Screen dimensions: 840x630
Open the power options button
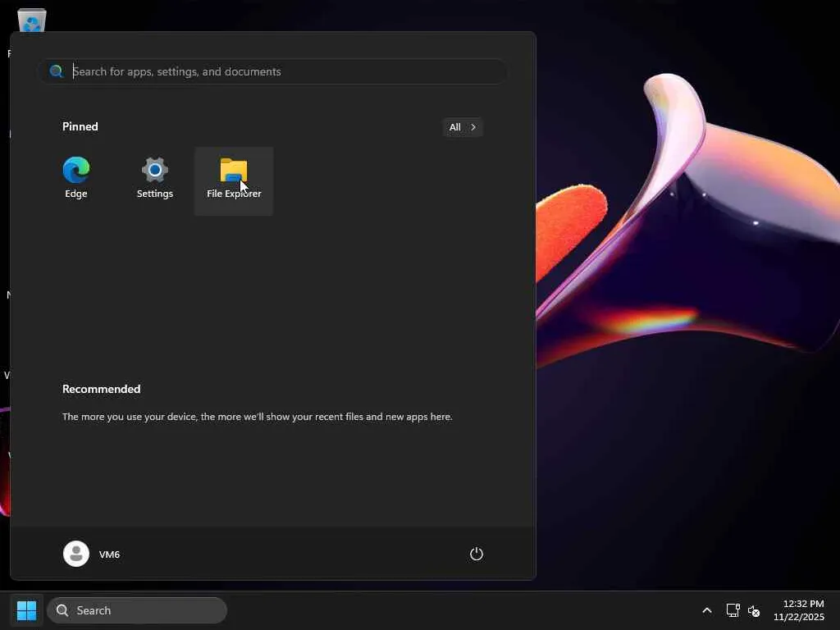477,554
